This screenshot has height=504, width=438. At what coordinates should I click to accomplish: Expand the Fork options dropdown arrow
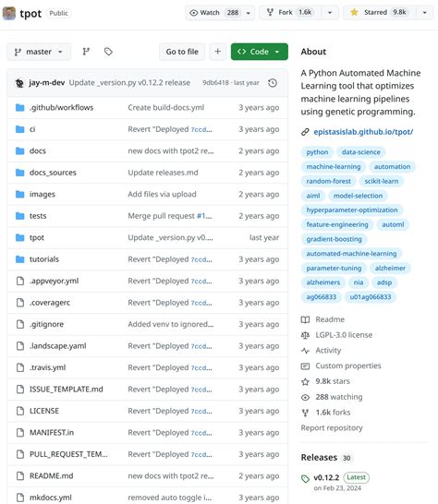point(330,13)
